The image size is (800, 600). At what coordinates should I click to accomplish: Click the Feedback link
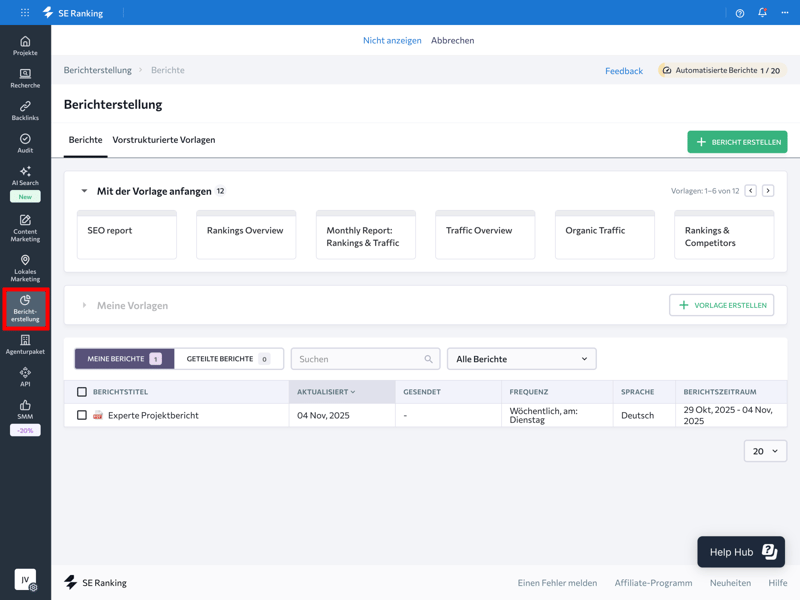(623, 71)
